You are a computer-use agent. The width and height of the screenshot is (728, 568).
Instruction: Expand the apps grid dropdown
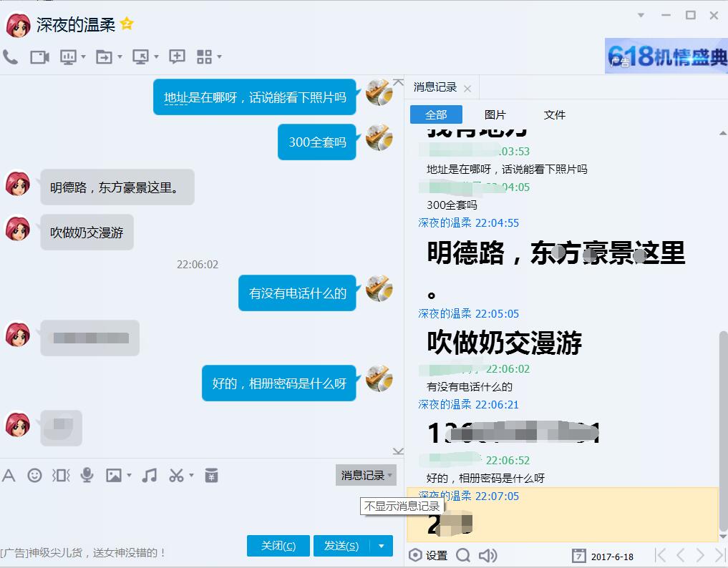[x=219, y=57]
